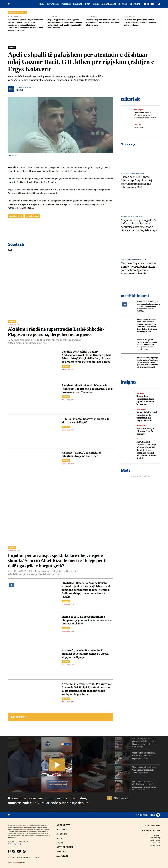Click the scroll-to-top arrow beside KTHEHU NE KRYE
This screenshot has width=168, height=868.
pos(158,815)
